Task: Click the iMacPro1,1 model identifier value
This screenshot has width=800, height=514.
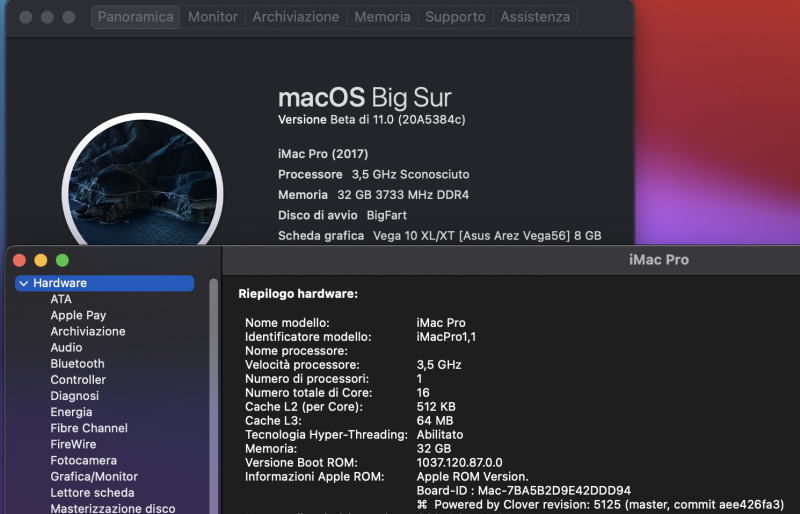Action: (446, 337)
